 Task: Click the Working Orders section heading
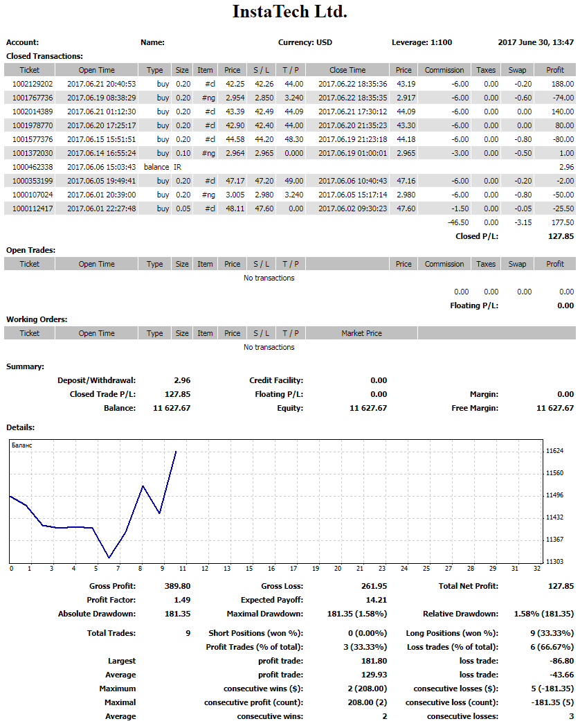coord(37,319)
